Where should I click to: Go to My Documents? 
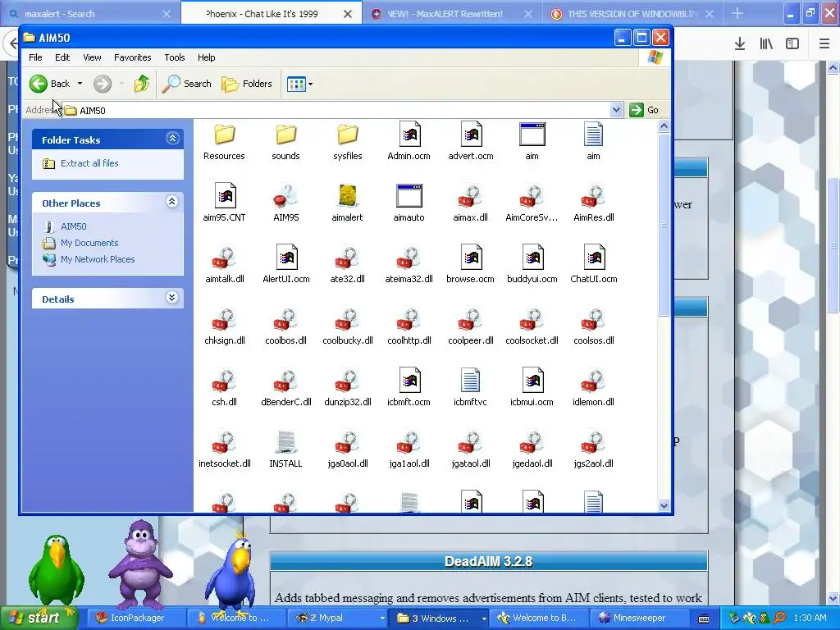89,243
